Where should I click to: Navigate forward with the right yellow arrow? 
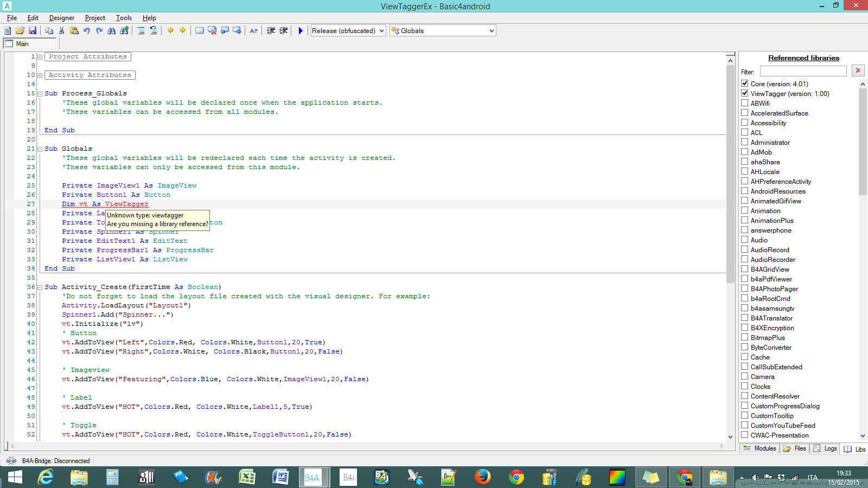[183, 31]
